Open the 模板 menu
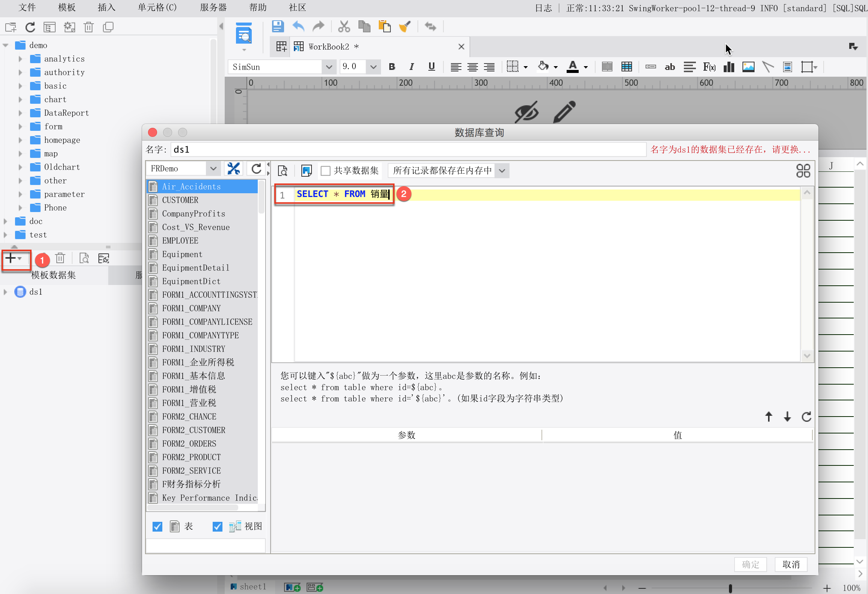The width and height of the screenshot is (868, 594). (67, 8)
